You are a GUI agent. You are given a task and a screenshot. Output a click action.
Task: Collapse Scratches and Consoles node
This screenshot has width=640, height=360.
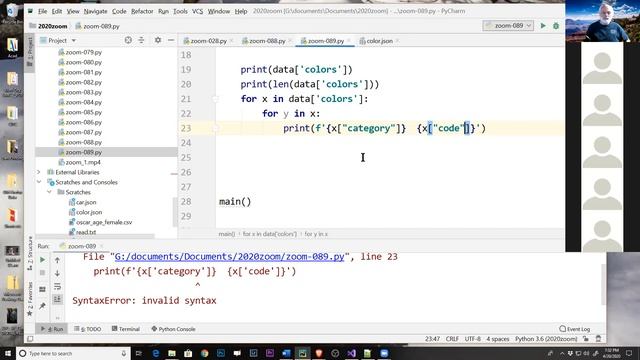39,182
